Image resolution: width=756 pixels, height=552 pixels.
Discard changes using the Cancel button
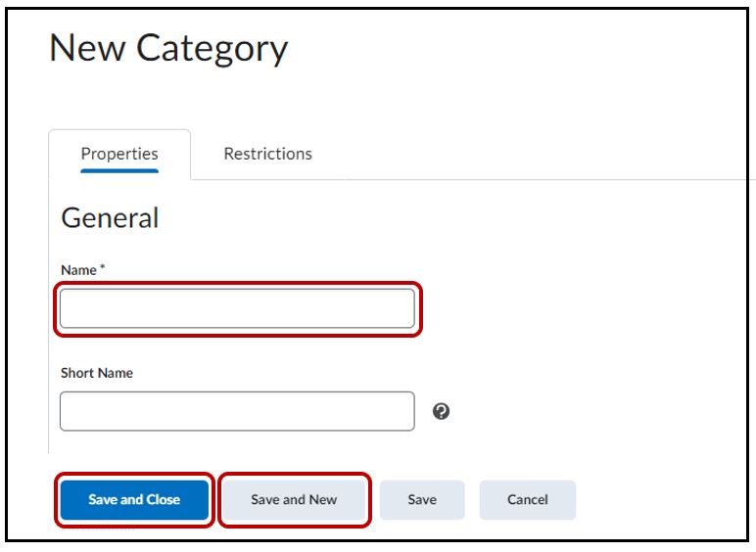[527, 499]
